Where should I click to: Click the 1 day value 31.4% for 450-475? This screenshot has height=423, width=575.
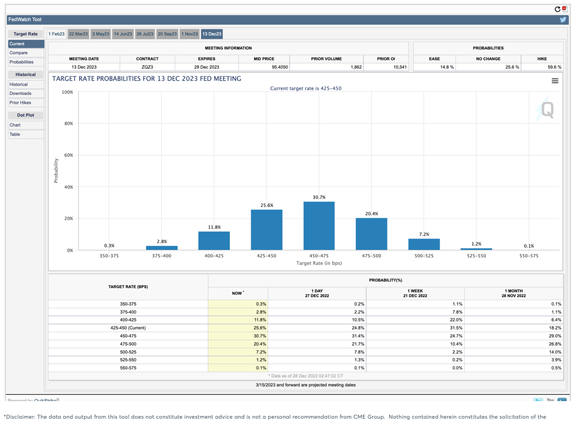[x=358, y=336]
